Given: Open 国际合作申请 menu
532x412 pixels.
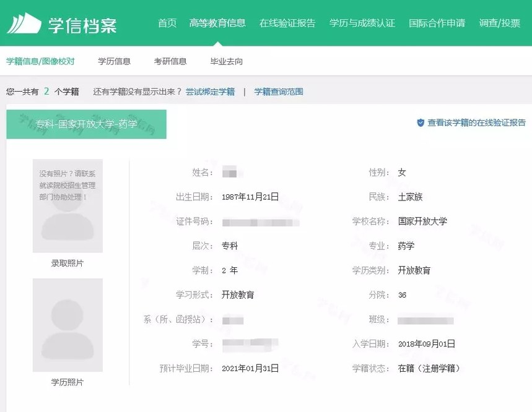Looking at the screenshot, I should [x=437, y=23].
